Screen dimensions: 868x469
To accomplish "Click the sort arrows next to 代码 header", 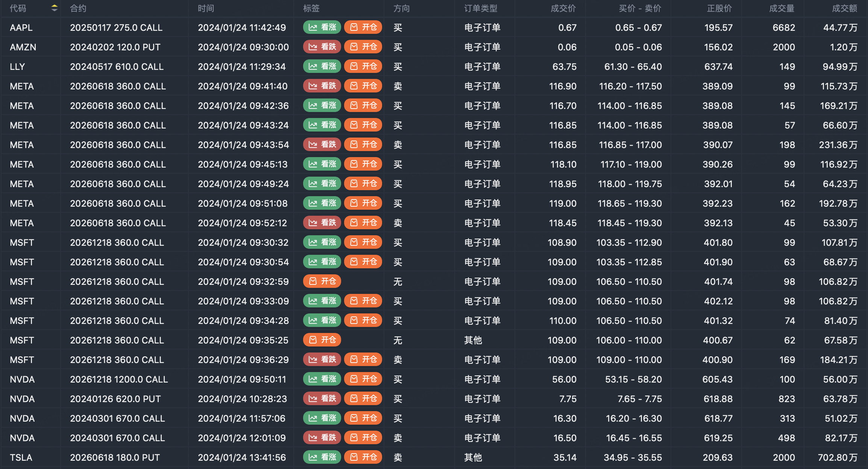I will 55,8.
